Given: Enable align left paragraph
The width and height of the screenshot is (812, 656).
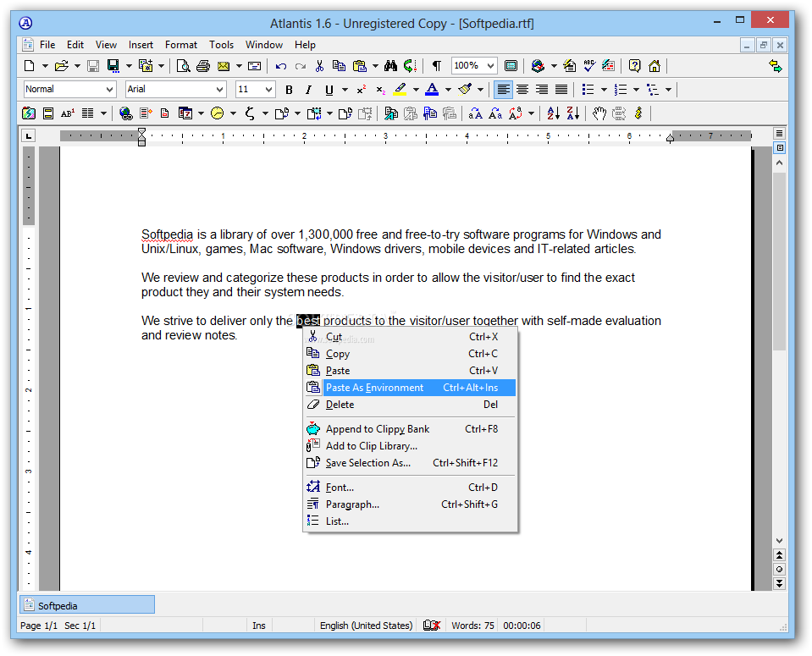Looking at the screenshot, I should click(x=503, y=90).
